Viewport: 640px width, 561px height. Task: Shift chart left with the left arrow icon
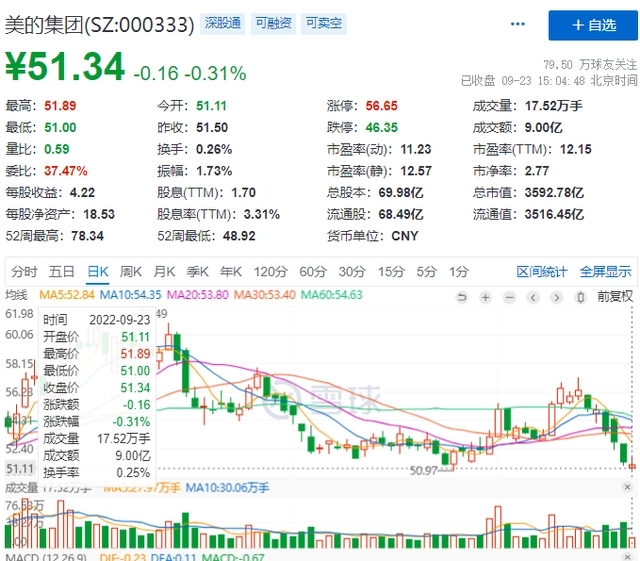[x=533, y=297]
